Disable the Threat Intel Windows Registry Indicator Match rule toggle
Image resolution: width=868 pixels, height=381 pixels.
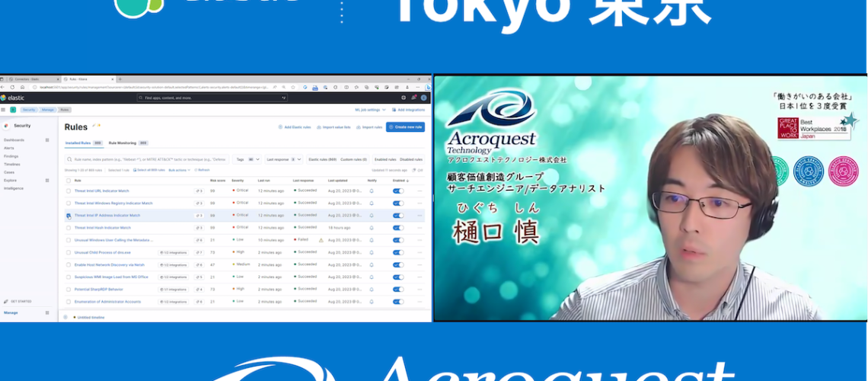(x=398, y=203)
